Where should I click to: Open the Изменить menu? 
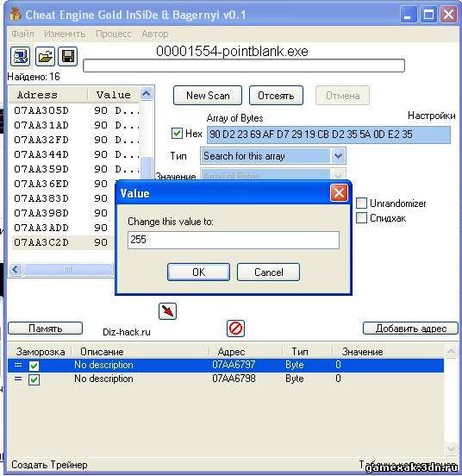tap(65, 34)
